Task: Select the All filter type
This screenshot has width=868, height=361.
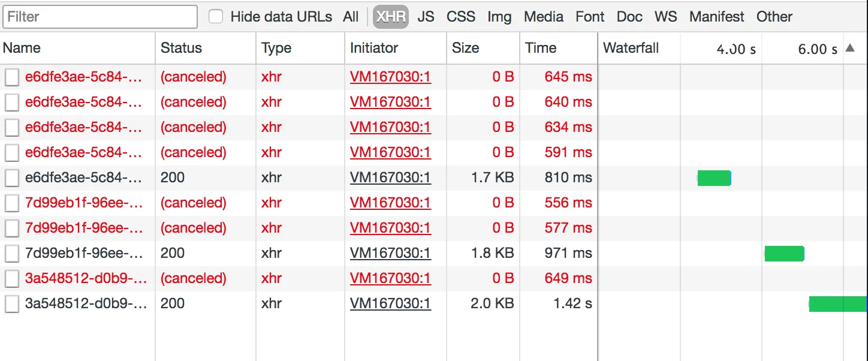Action: click(x=351, y=17)
